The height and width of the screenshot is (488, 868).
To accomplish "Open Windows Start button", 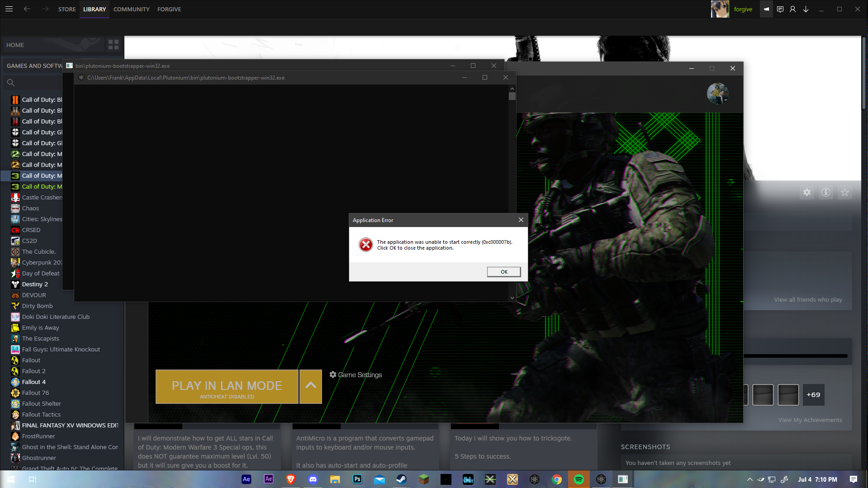I will click(11, 479).
